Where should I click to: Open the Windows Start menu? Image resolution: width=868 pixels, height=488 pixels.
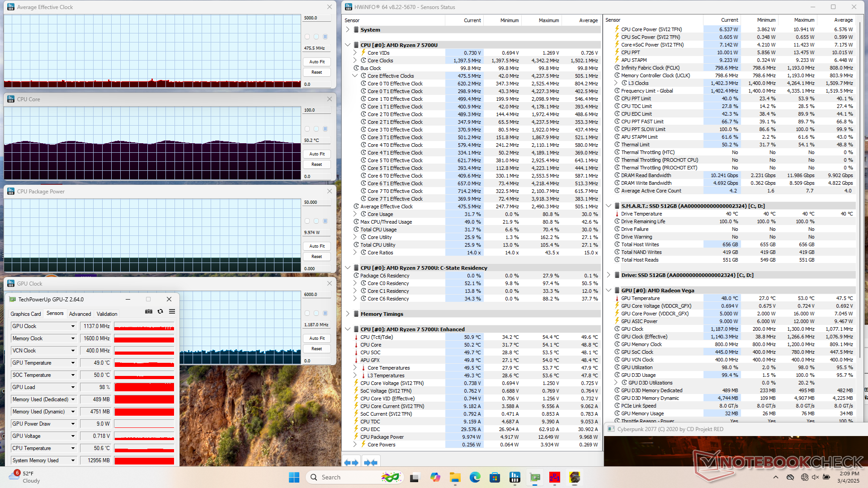tap(294, 477)
